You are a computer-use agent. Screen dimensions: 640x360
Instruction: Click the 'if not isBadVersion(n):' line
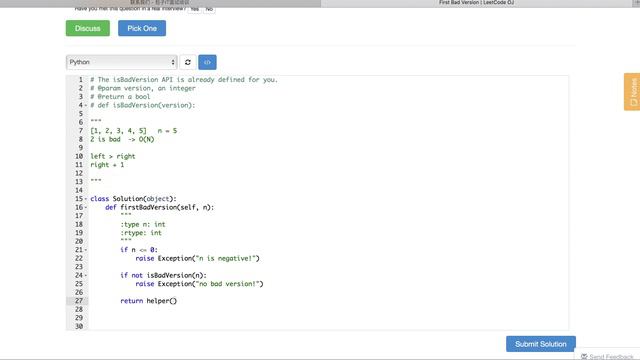click(163, 276)
